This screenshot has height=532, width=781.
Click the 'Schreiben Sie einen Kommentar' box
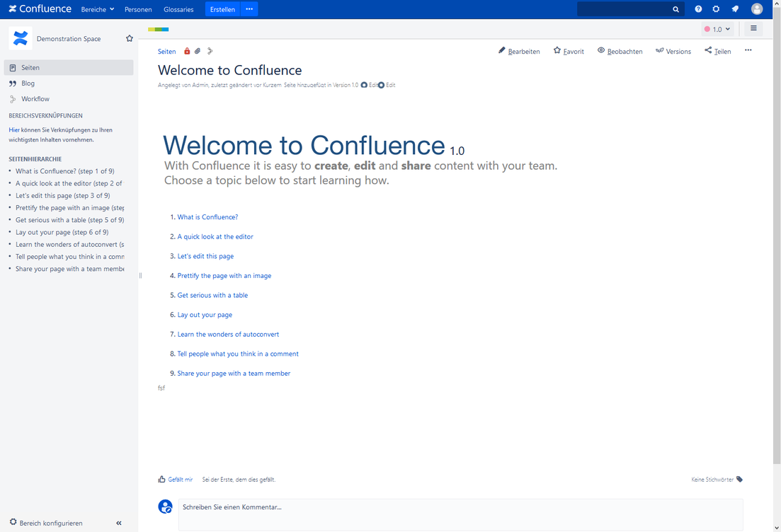click(x=461, y=514)
